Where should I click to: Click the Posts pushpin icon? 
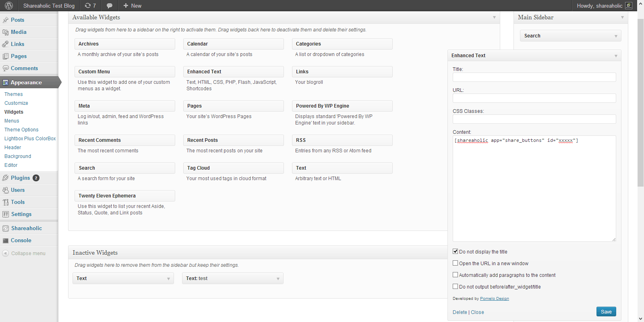click(6, 20)
